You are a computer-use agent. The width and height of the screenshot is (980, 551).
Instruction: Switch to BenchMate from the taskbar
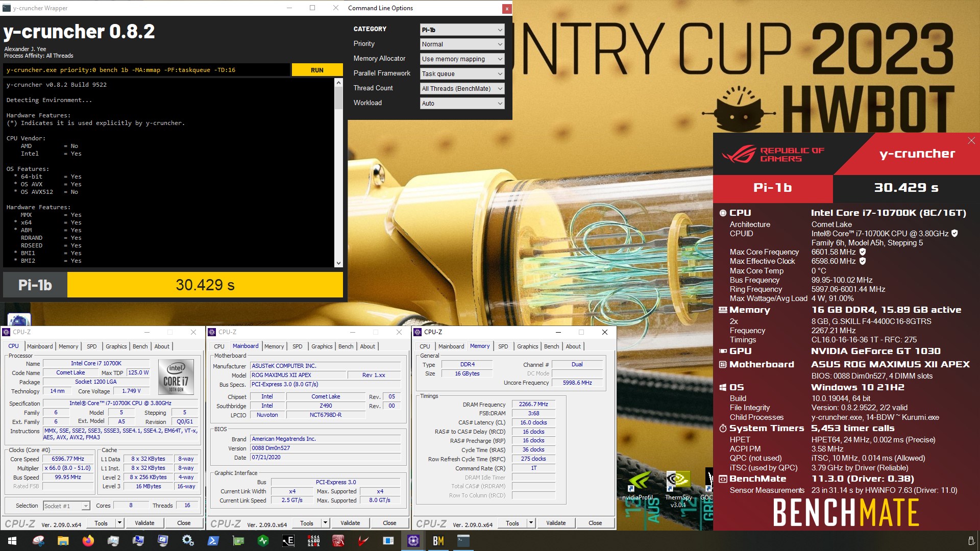point(438,541)
